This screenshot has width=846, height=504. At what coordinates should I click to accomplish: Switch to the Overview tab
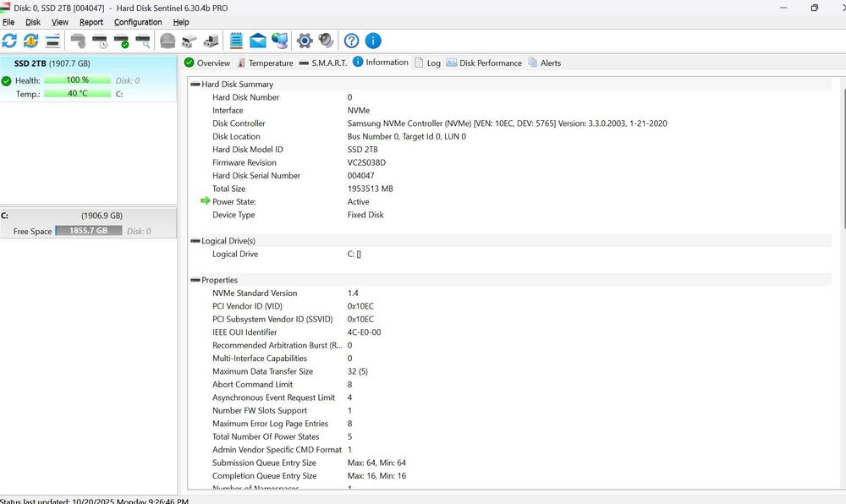(207, 63)
